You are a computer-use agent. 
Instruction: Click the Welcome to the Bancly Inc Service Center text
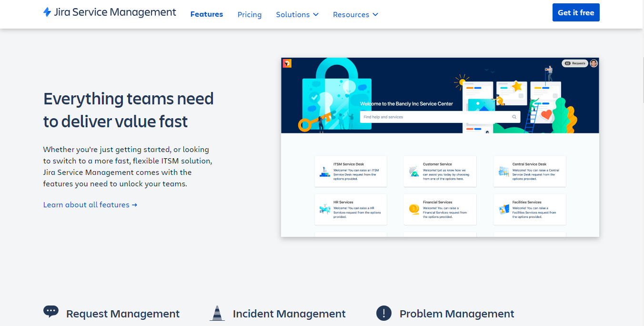[x=406, y=104]
